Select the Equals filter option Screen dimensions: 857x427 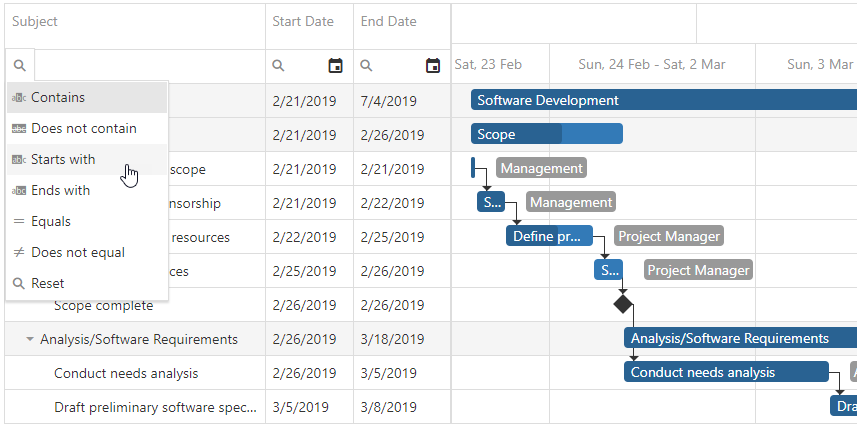51,222
